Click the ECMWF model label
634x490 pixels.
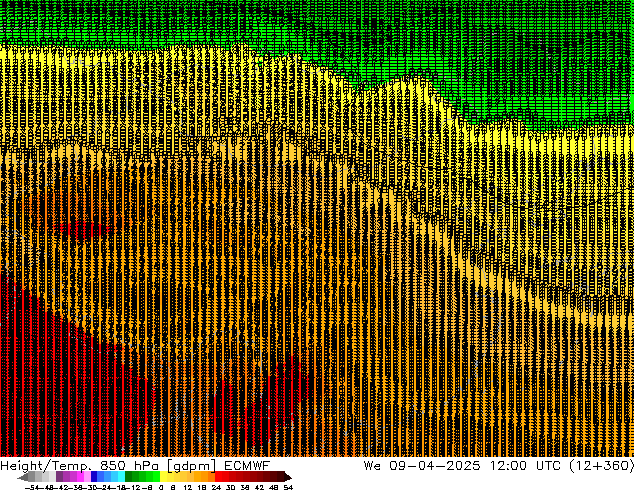tap(247, 466)
